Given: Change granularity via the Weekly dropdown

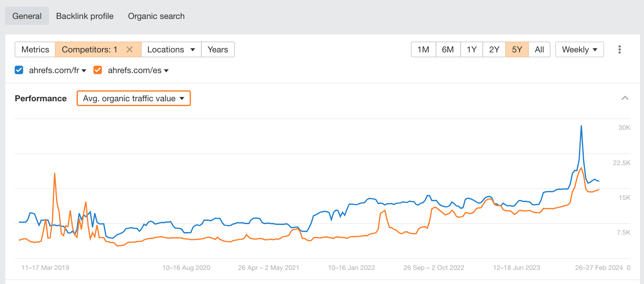Looking at the screenshot, I should pyautogui.click(x=579, y=49).
